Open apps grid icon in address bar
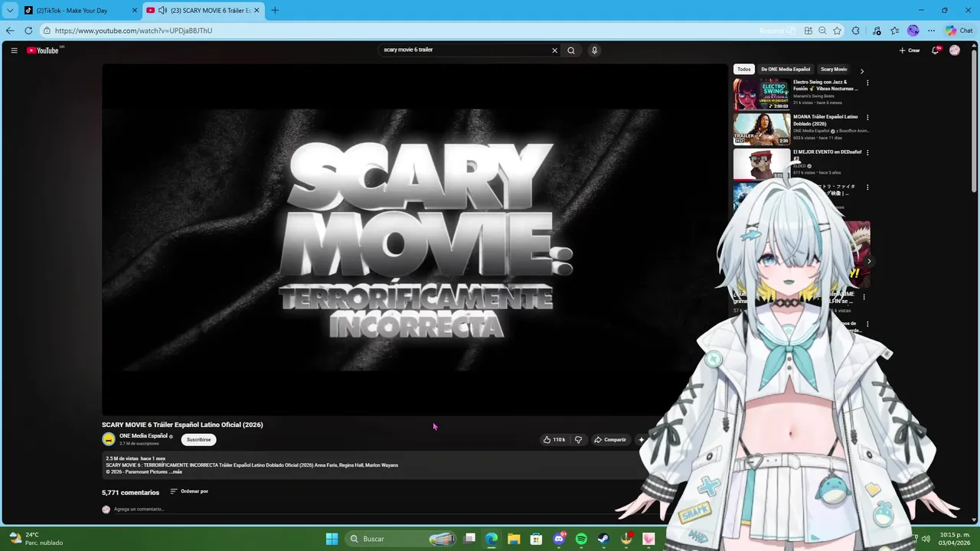The image size is (980, 551). [x=808, y=31]
